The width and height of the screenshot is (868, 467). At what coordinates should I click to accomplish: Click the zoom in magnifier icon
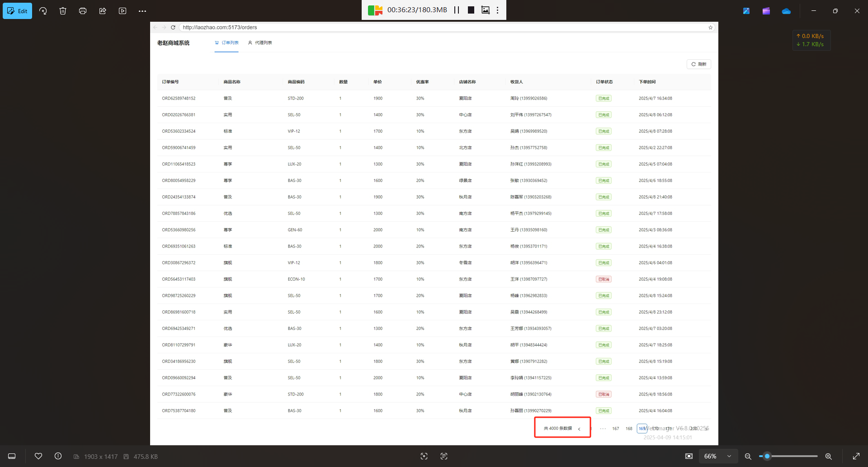(x=828, y=456)
